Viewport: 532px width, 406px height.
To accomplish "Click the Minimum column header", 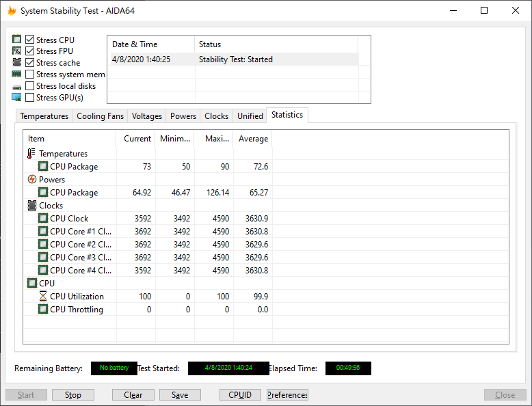I will 175,139.
